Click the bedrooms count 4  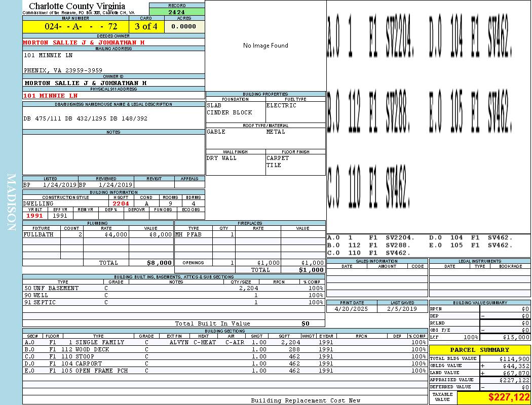tap(194, 204)
